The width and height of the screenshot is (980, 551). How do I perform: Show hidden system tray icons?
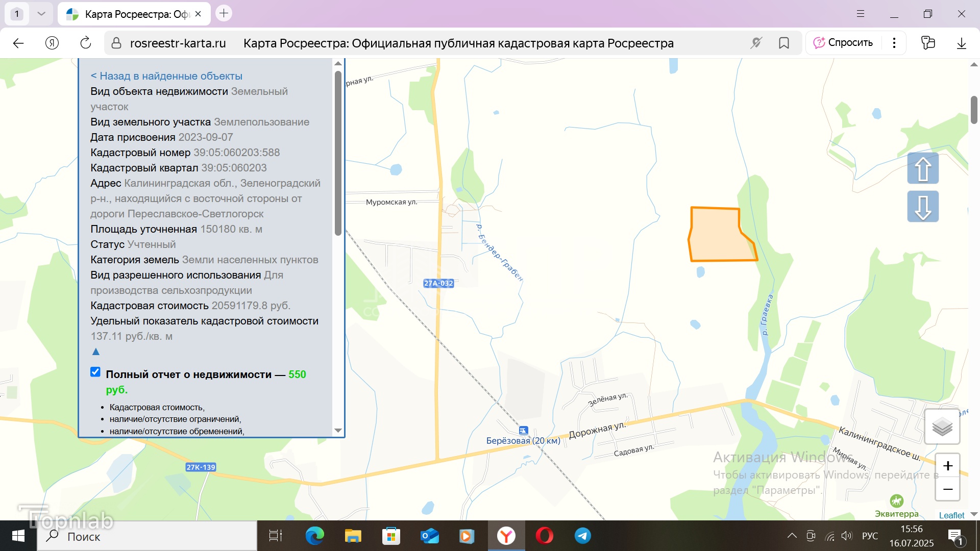(792, 536)
